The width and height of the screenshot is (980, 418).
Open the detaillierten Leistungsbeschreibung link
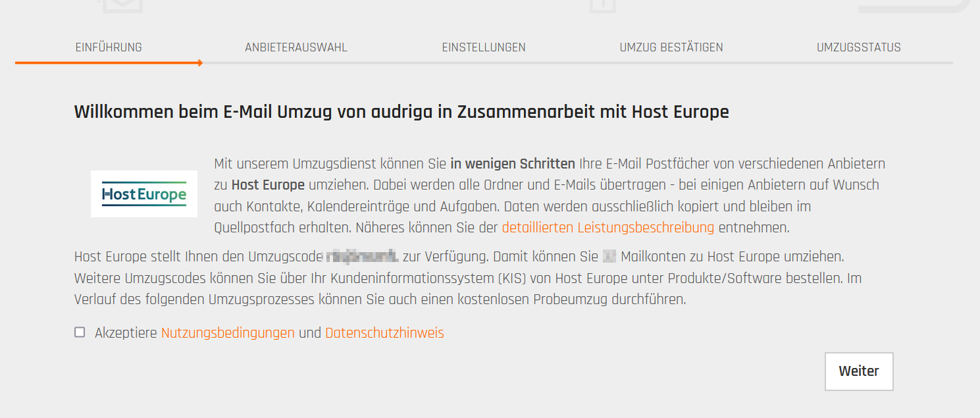pos(607,228)
